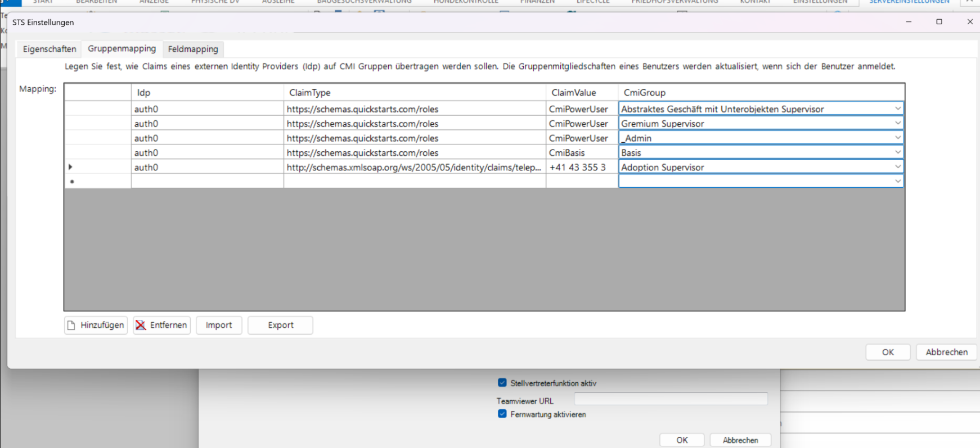The width and height of the screenshot is (980, 448).
Task: Expand the _Admin CmiGroup dropdown
Action: pyautogui.click(x=897, y=138)
